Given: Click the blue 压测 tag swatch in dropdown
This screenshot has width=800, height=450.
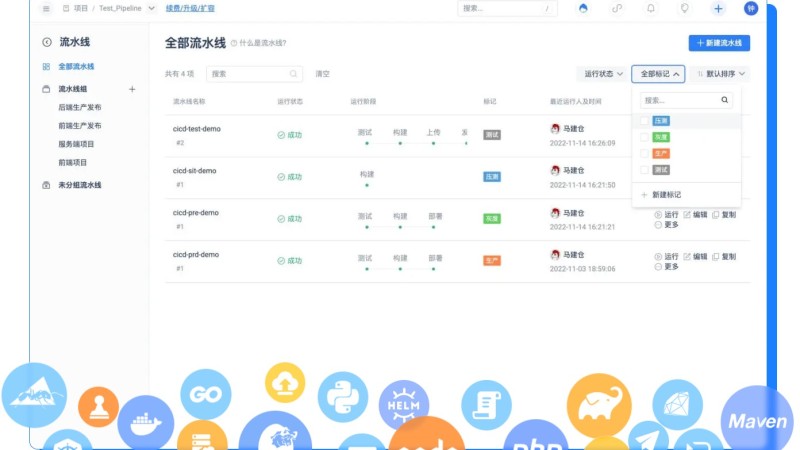Looking at the screenshot, I should (661, 121).
